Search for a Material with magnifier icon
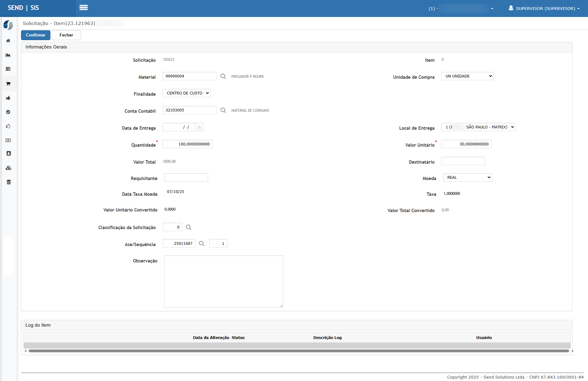The width and height of the screenshot is (588, 381). (x=223, y=76)
